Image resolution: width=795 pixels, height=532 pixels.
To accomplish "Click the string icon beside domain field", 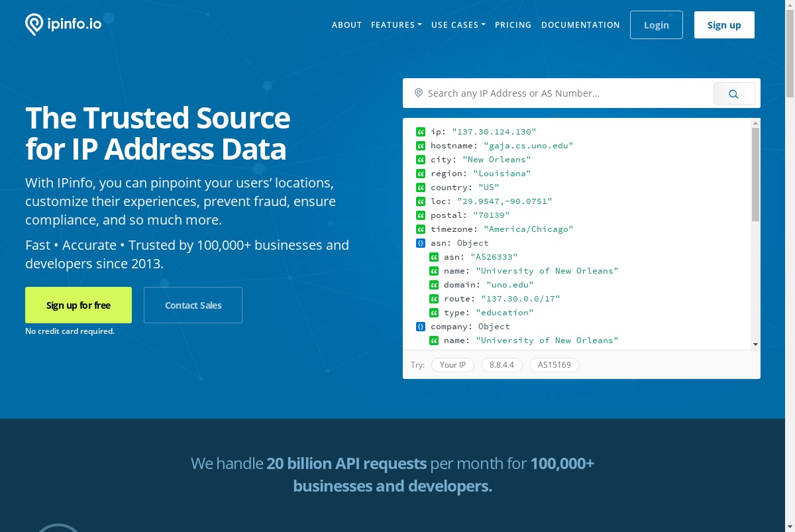I will 434,285.
